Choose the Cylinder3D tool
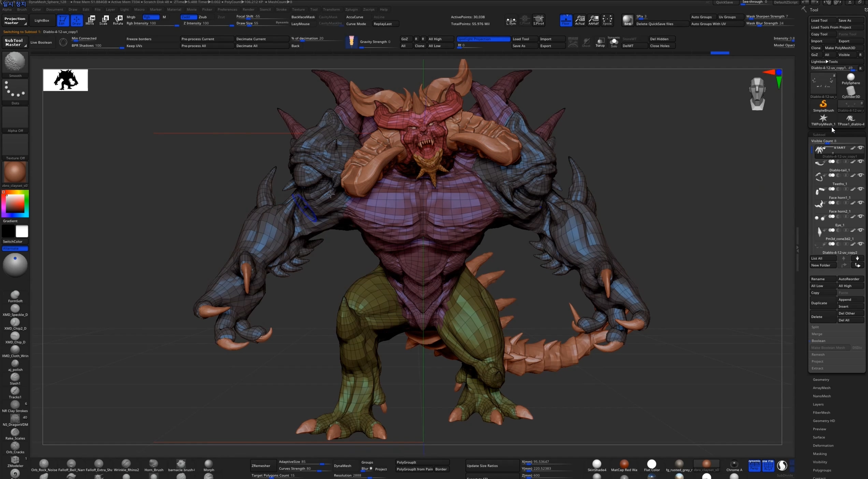Image resolution: width=868 pixels, height=479 pixels. click(x=851, y=92)
